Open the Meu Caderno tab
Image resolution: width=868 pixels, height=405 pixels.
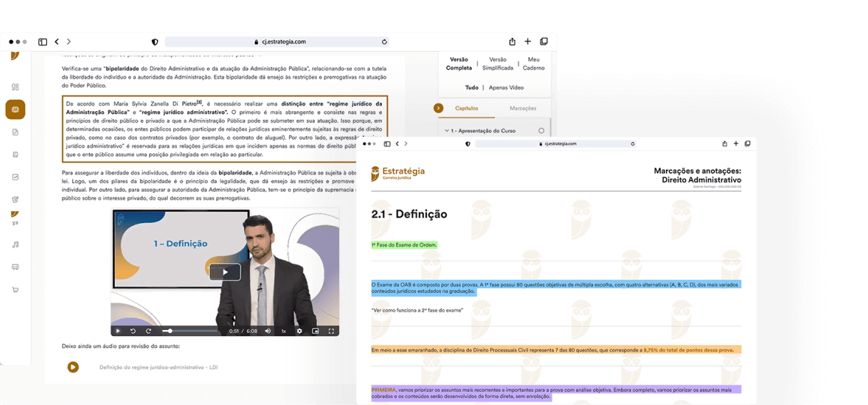(533, 63)
